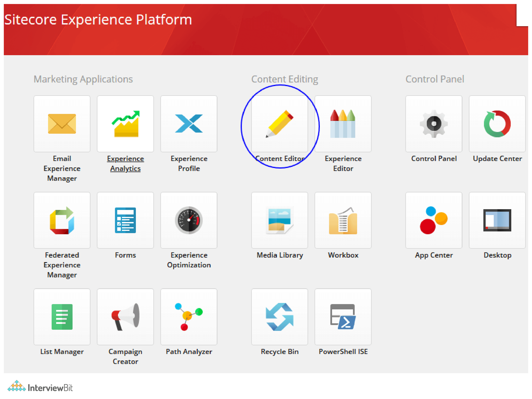
Task: Open the Recycle Bin icon
Action: coord(280,317)
